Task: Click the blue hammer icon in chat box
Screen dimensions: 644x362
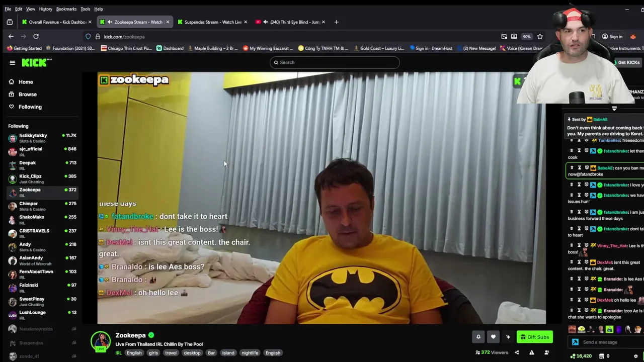Action: pyautogui.click(x=575, y=342)
